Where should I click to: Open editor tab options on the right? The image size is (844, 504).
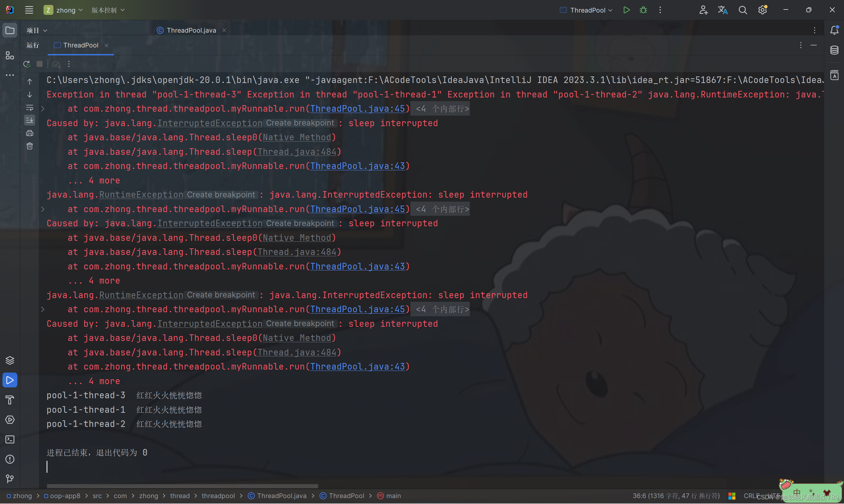click(815, 30)
